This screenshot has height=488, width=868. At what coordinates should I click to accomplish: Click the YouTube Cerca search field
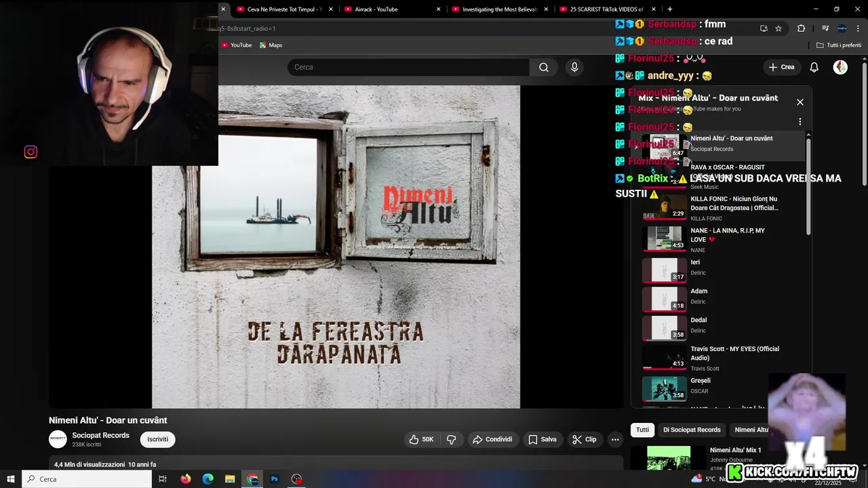[408, 67]
